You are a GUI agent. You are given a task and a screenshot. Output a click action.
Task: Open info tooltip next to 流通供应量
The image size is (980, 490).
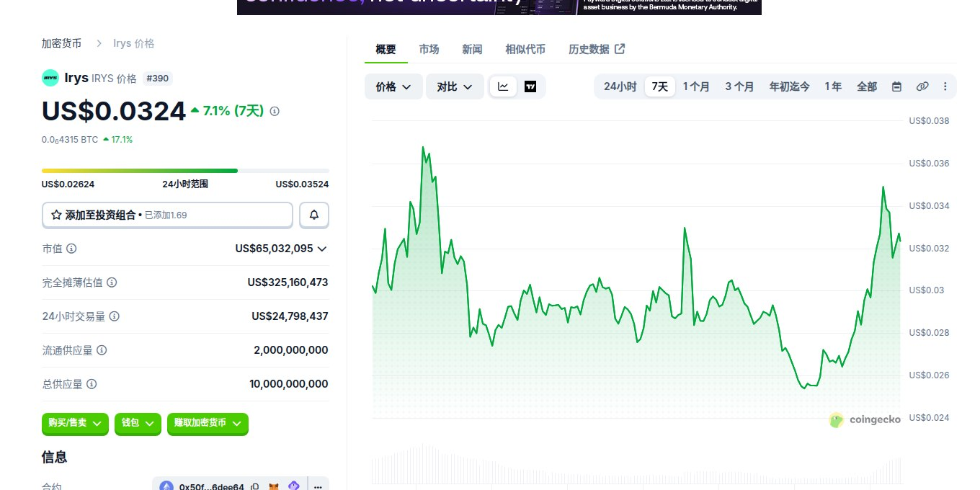pos(102,350)
